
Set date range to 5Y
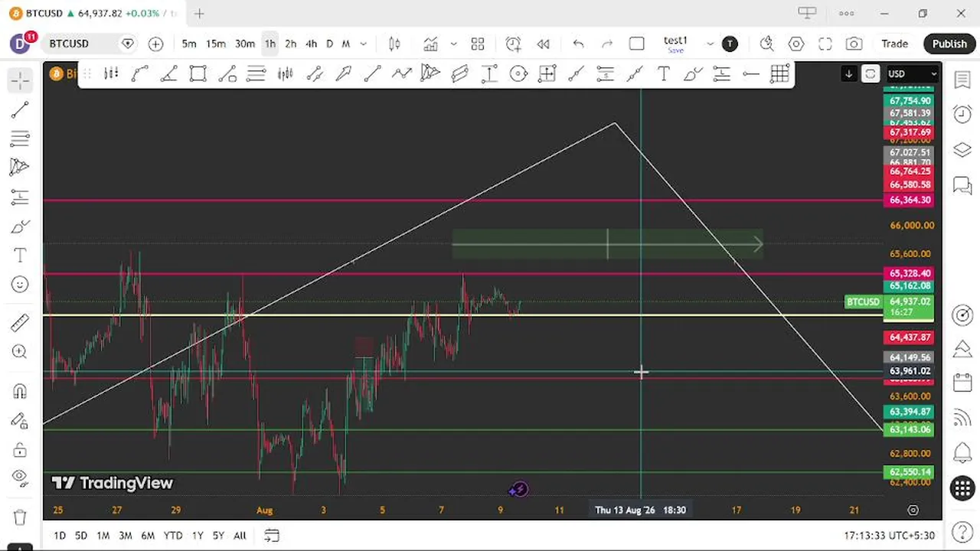click(x=219, y=536)
